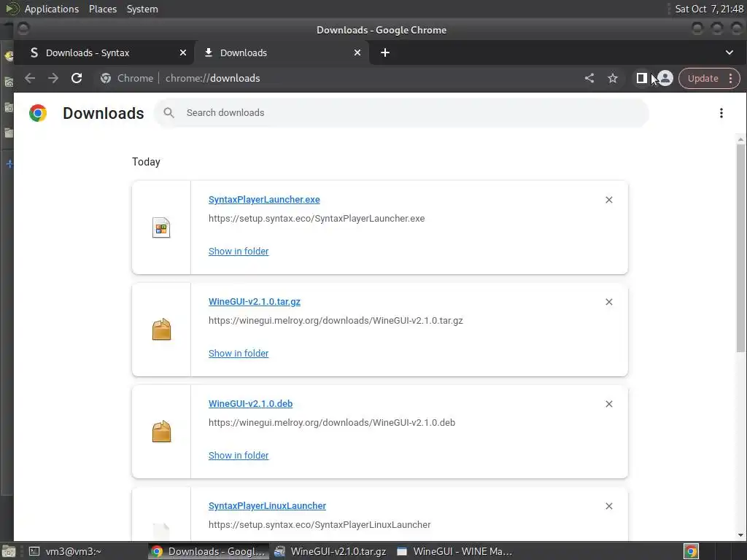This screenshot has width=747, height=560.
Task: Click the WineGUI-v2.1.0.deb package icon
Action: tap(161, 432)
